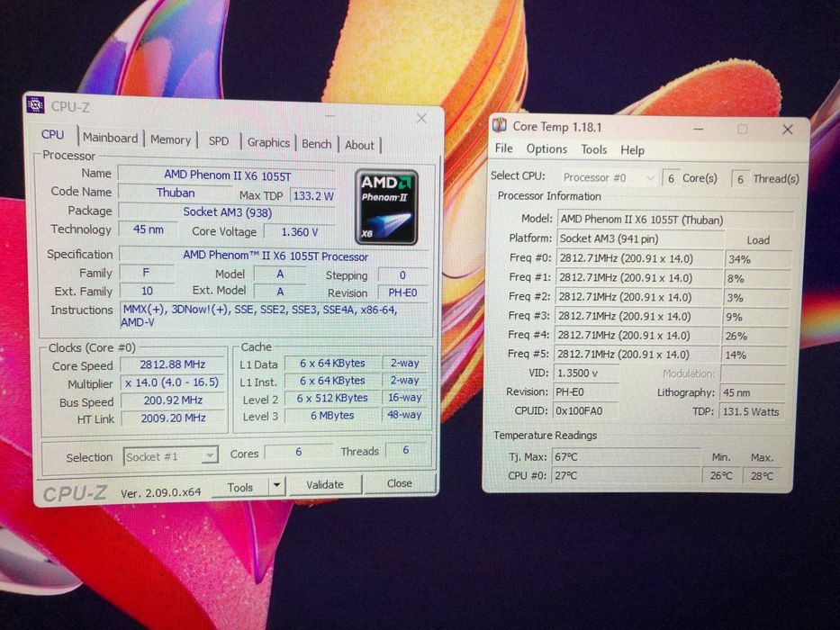Viewport: 840px width, 630px height.
Task: Click the Close button in CPU-Z
Action: pyautogui.click(x=399, y=482)
